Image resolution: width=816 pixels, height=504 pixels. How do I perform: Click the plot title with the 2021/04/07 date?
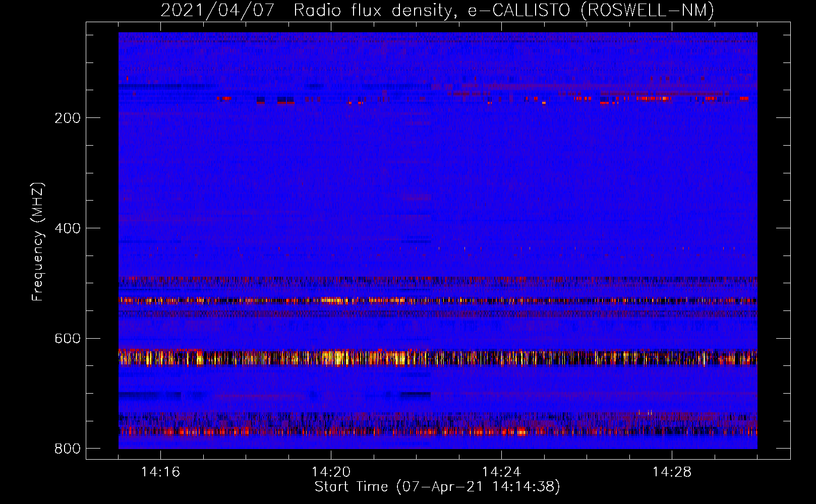click(437, 10)
